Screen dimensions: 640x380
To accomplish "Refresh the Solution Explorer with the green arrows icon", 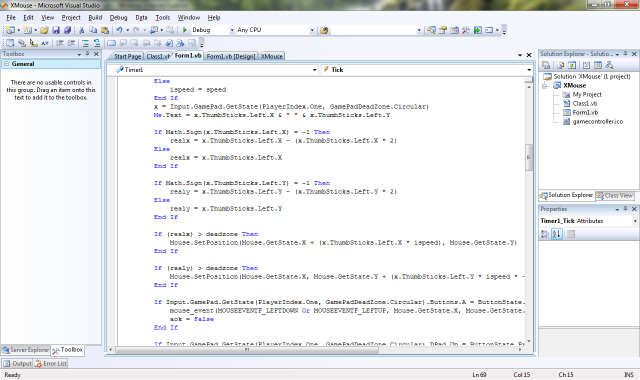I will pos(572,65).
